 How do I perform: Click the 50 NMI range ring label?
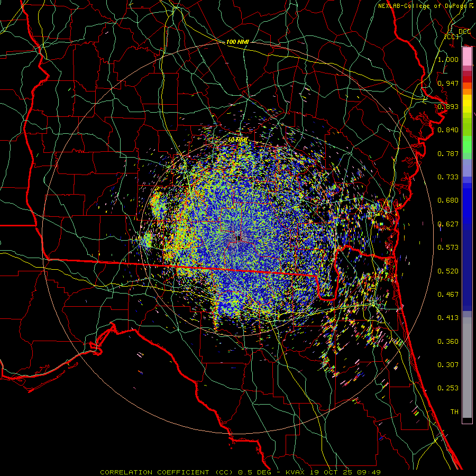coord(237,140)
